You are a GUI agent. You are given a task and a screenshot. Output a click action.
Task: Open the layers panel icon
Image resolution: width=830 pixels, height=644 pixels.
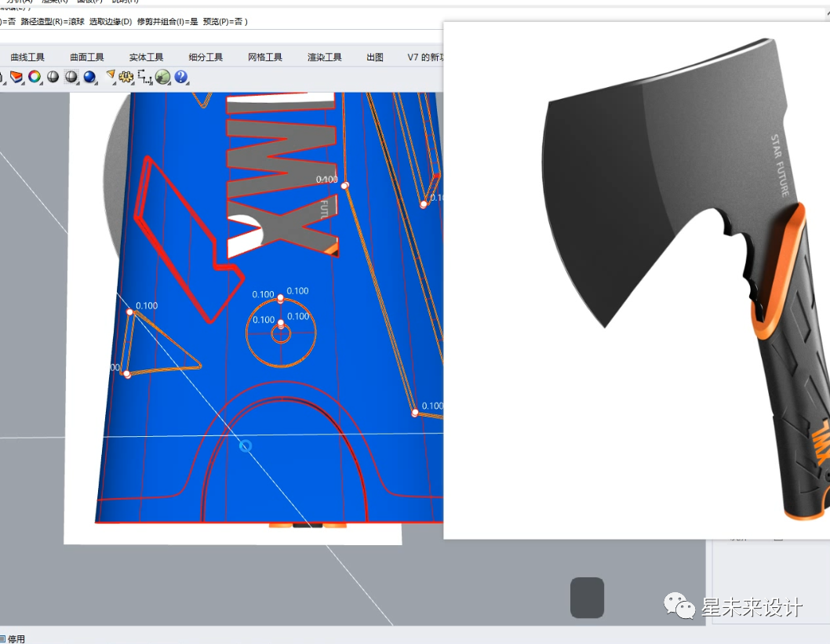(x=16, y=77)
